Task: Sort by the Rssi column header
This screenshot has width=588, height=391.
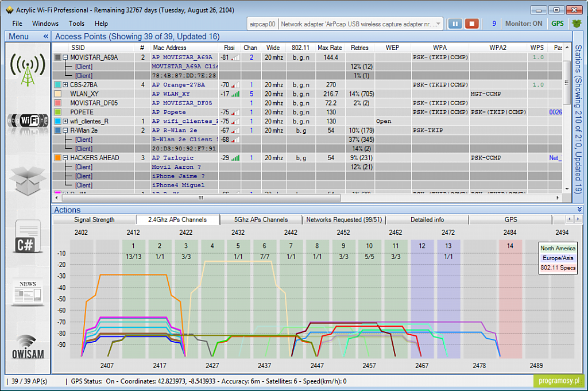Action: pyautogui.click(x=229, y=48)
